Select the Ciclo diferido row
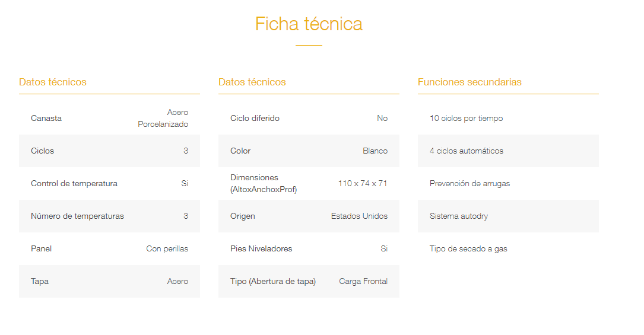This screenshot has height=335, width=644. 309,118
